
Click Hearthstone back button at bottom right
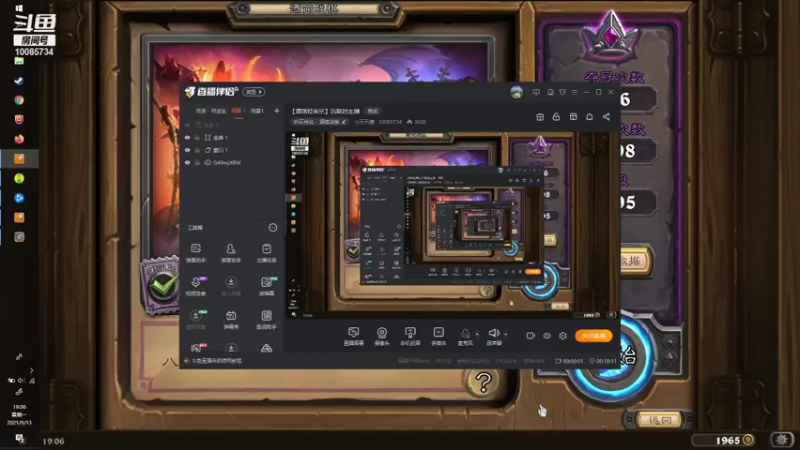659,420
